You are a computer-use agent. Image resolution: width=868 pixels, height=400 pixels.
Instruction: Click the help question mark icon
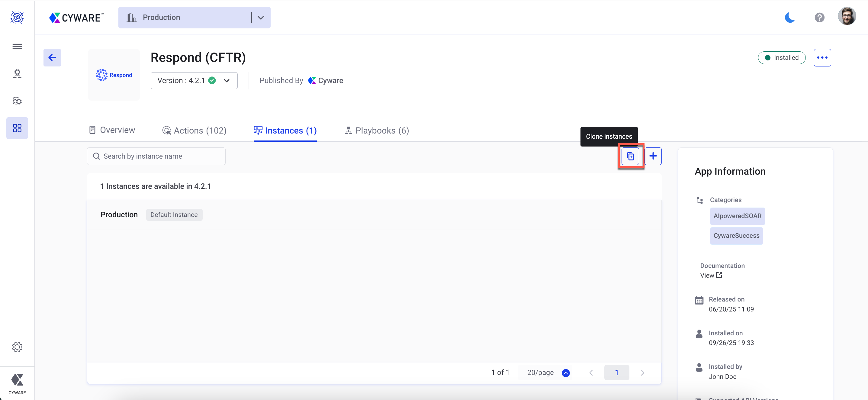819,18
